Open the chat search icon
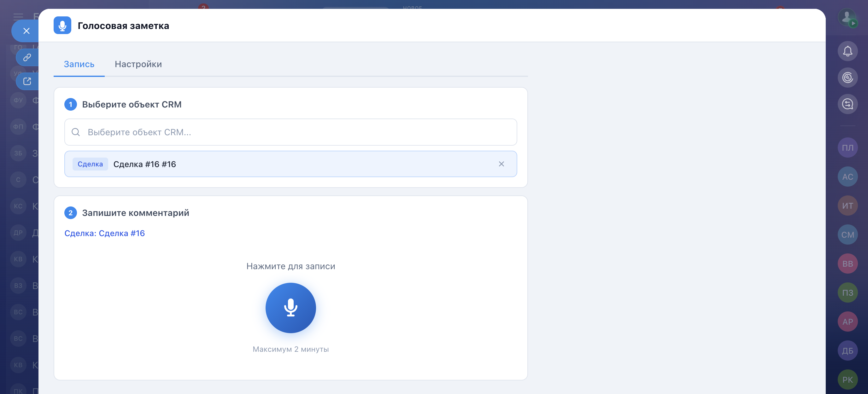 pos(847,104)
